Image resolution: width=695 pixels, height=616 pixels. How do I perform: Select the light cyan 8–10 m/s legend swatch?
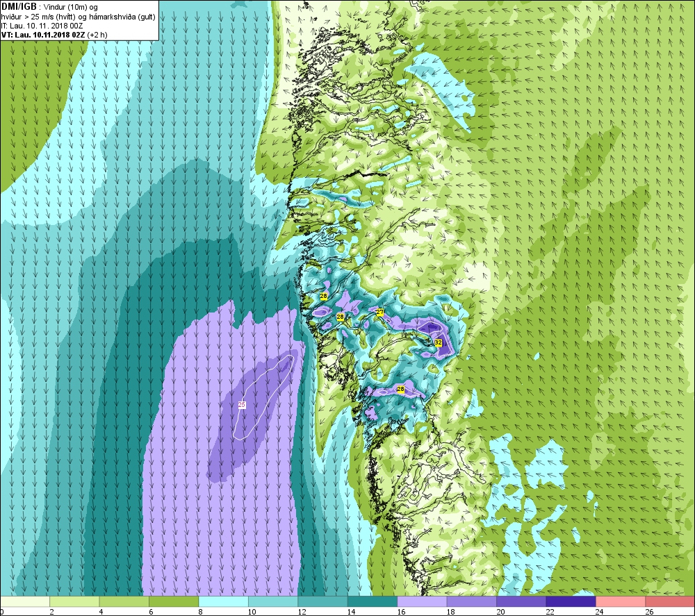[223, 601]
